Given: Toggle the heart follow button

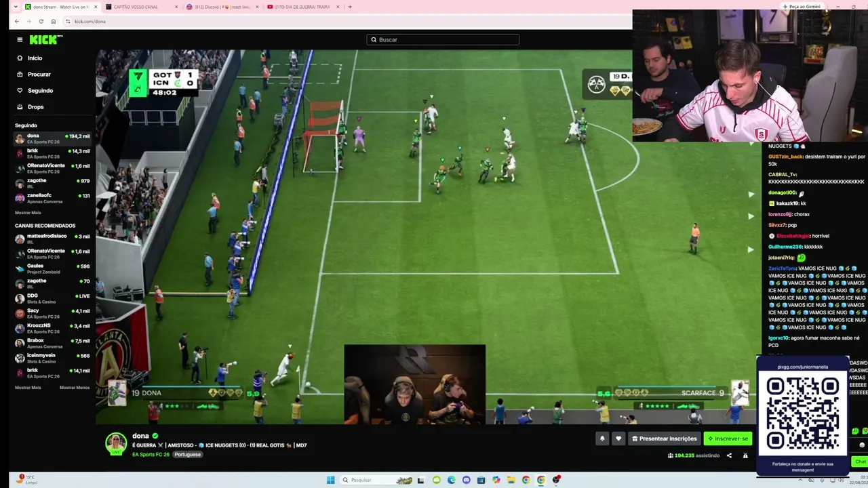Looking at the screenshot, I should pos(618,439).
